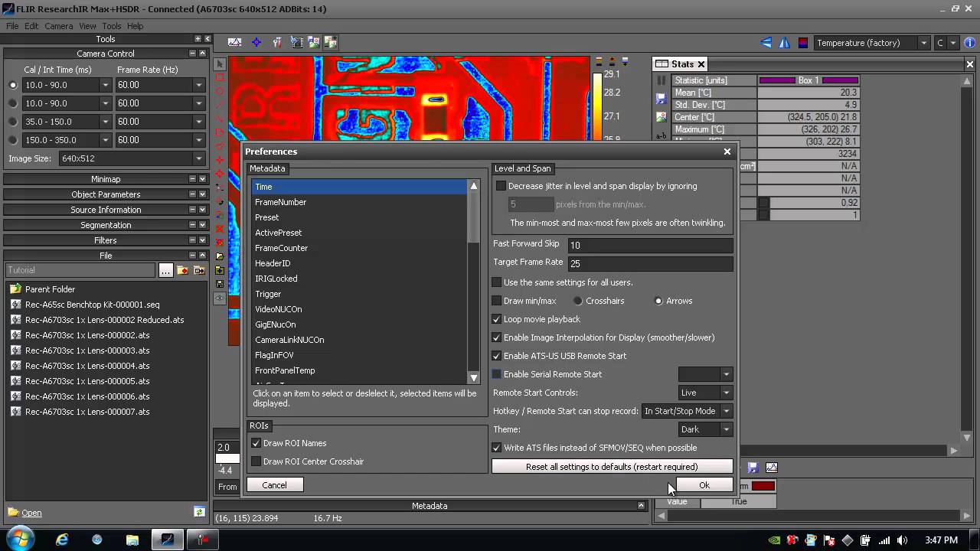The image size is (980, 551).
Task: Click the blue crosshair target icon
Action: point(256,42)
